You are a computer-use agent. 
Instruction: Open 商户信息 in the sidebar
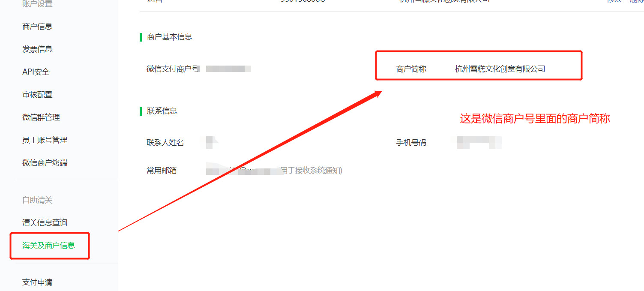click(37, 27)
